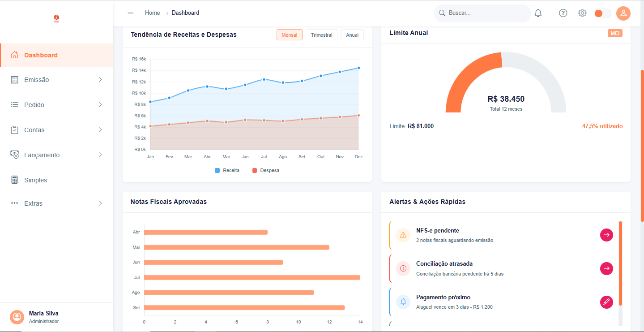Screen dimensions: 644x332
Task: Open the Conciliação atrasada action button
Action: [x=606, y=268]
